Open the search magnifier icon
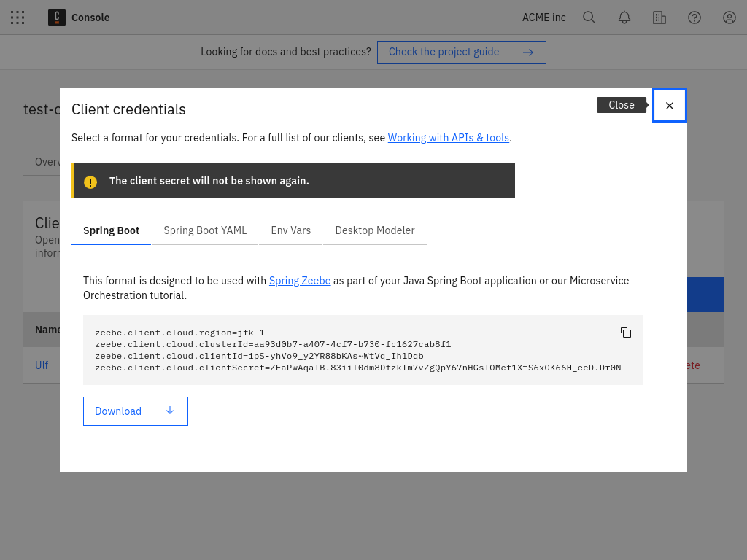 pyautogui.click(x=589, y=17)
